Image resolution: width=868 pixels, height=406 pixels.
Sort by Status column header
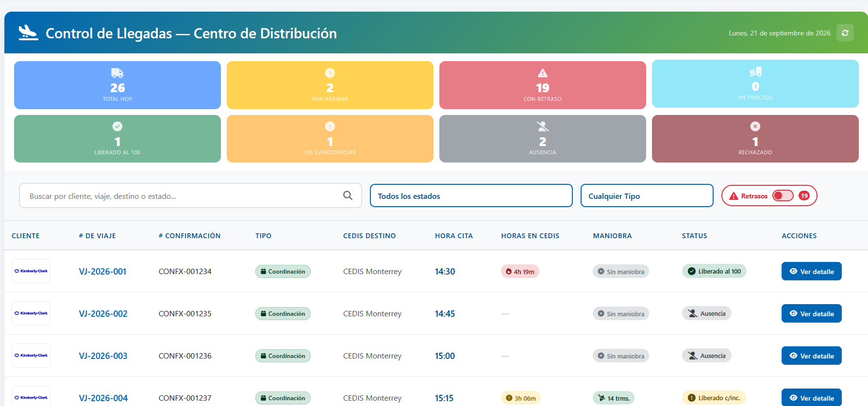695,236
